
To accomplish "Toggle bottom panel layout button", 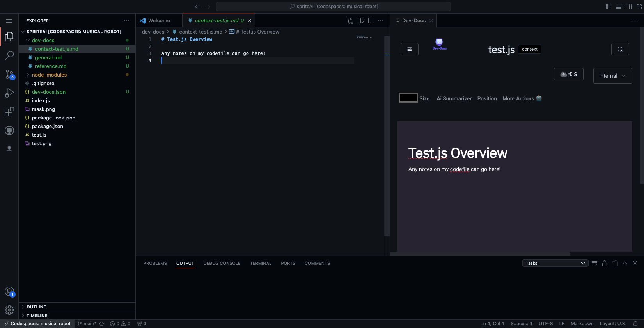I will coord(618,7).
